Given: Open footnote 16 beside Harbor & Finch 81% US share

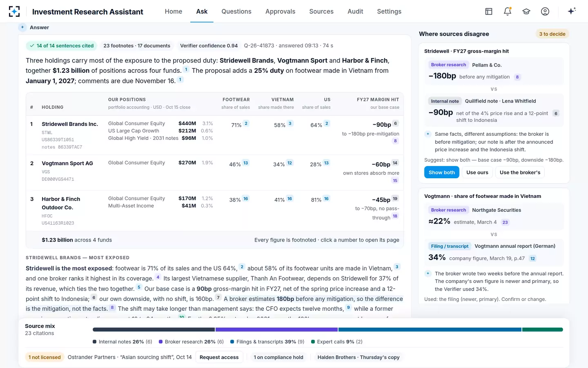Looking at the screenshot, I should click(x=326, y=199).
